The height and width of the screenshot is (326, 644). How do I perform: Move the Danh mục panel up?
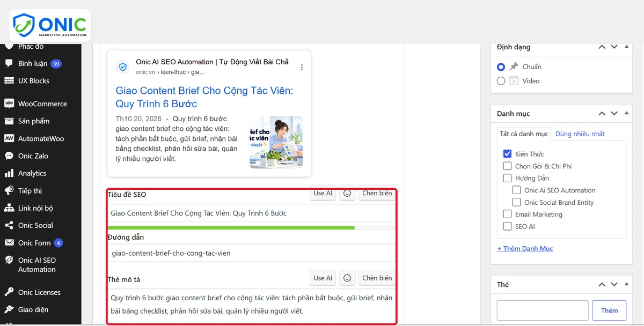click(x=602, y=114)
